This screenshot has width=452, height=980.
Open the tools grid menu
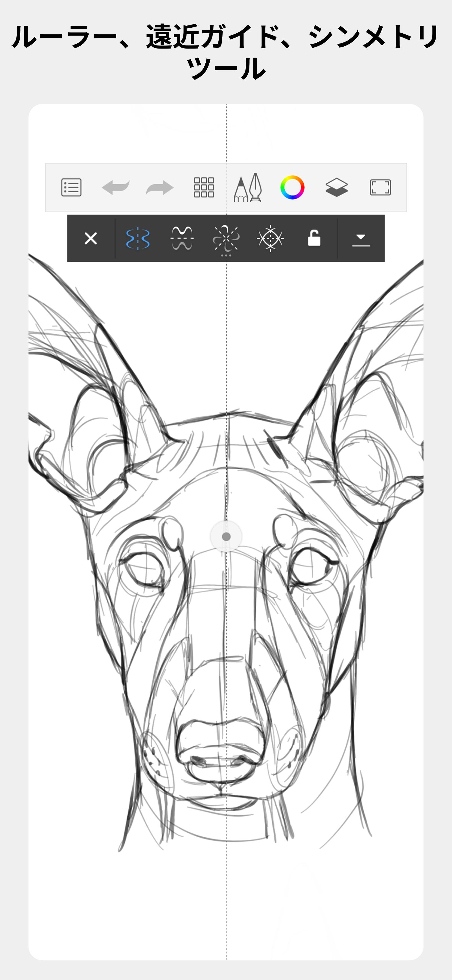(204, 187)
